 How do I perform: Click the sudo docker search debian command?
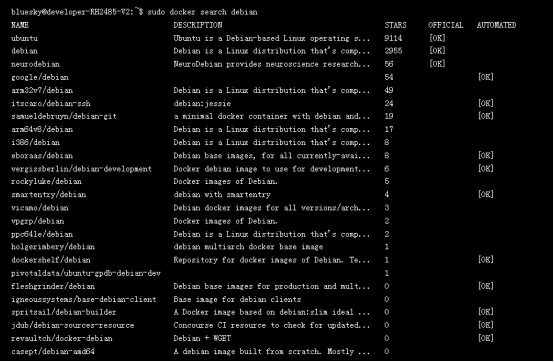tap(202, 12)
